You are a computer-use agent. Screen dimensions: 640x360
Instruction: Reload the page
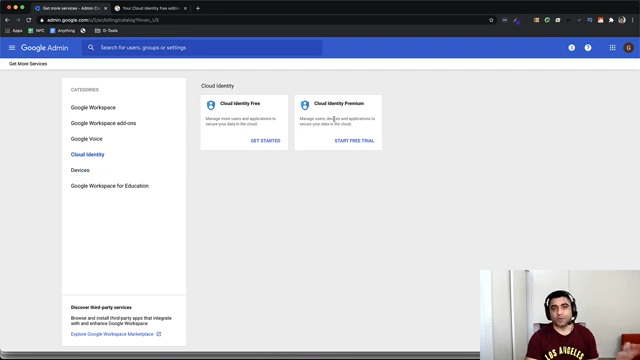coord(29,20)
